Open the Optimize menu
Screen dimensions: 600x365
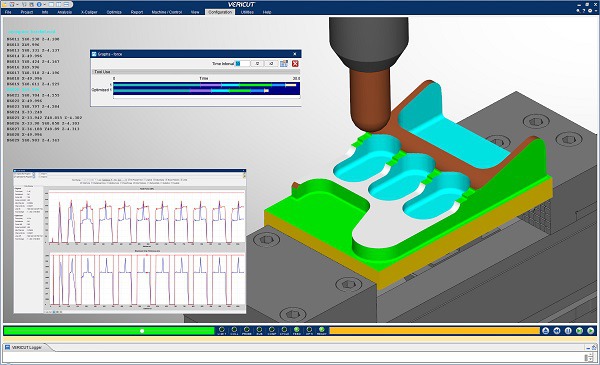pyautogui.click(x=114, y=12)
